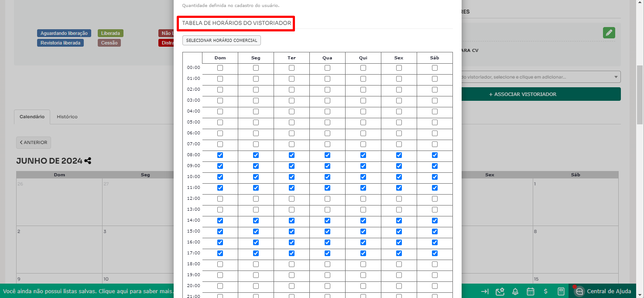Viewport: 644px width, 298px height.
Task: Uncheck the Ter 16:00 checkbox
Action: coord(291,242)
